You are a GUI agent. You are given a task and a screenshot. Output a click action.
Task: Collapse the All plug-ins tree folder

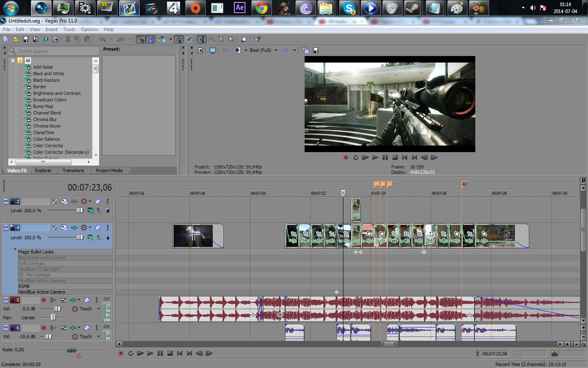tap(13, 61)
